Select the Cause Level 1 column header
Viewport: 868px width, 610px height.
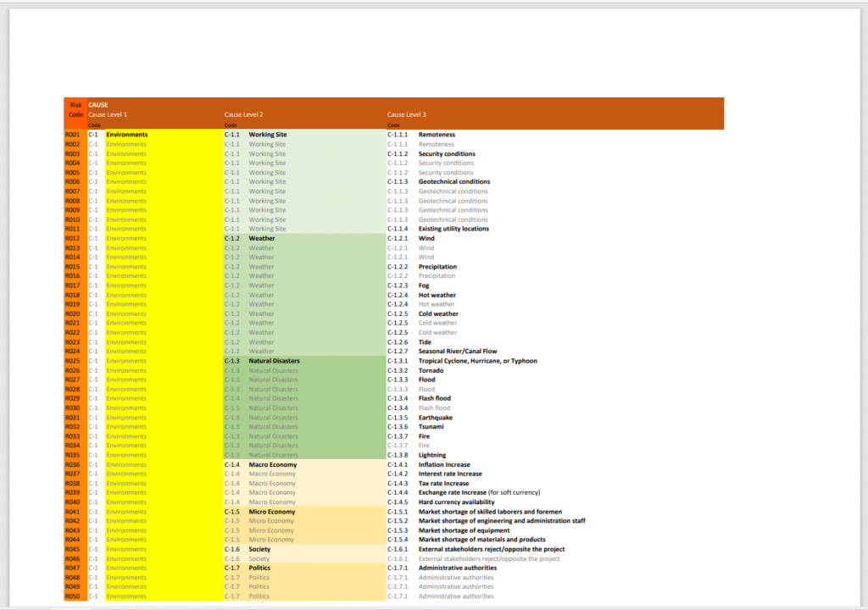(108, 114)
